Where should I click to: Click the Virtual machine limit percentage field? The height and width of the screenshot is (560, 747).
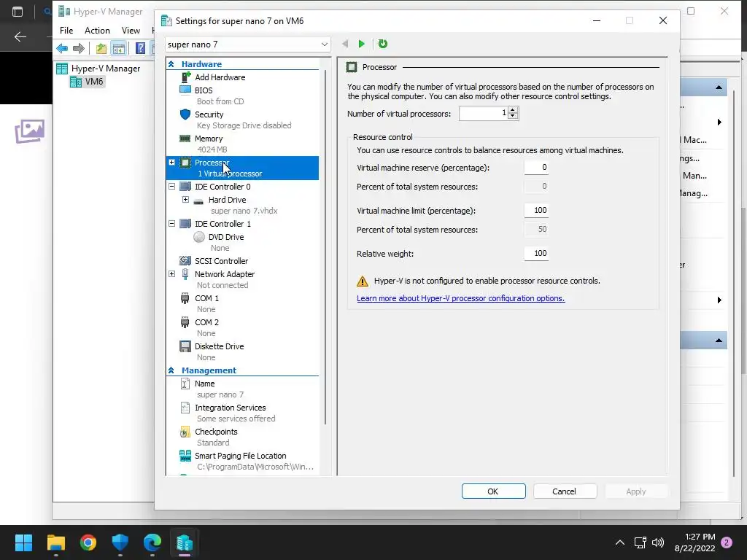(536, 211)
